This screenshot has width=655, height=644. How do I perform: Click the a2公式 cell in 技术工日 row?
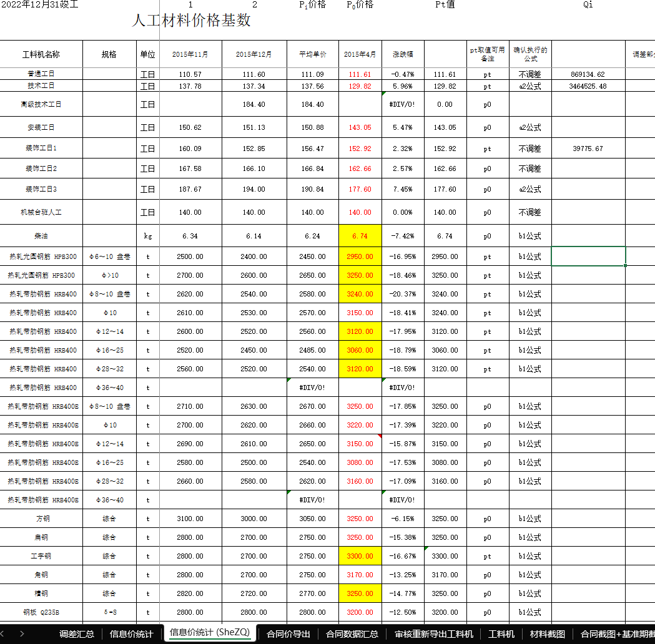(530, 86)
